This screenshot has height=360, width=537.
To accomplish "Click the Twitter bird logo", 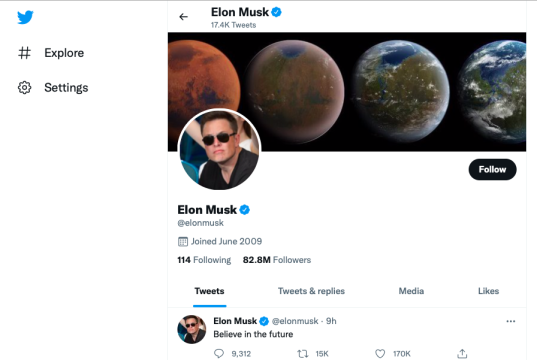I will 25,17.
